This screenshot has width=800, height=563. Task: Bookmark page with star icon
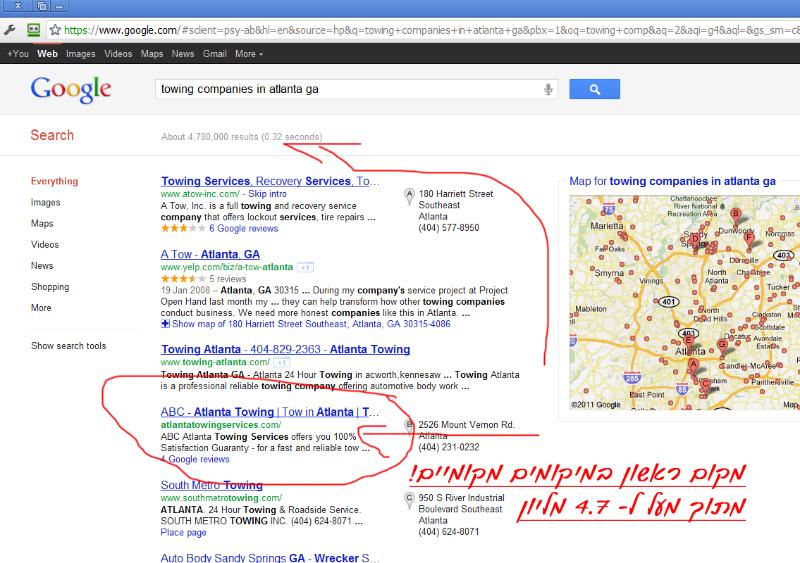click(x=55, y=30)
